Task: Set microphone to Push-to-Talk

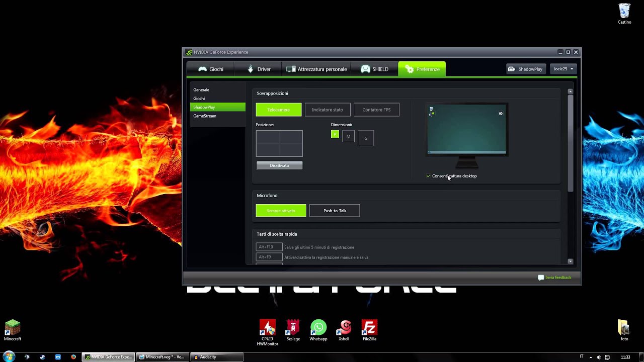Action: coord(335,211)
